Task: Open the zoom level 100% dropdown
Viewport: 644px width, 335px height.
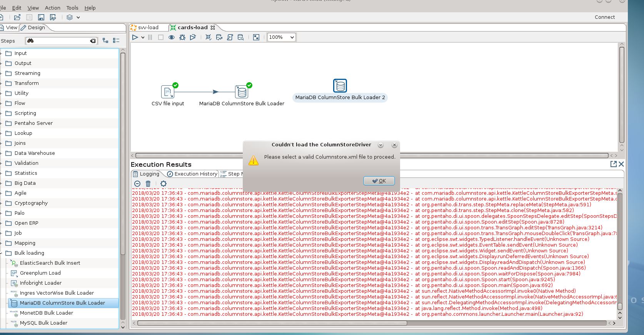Action: (282, 37)
